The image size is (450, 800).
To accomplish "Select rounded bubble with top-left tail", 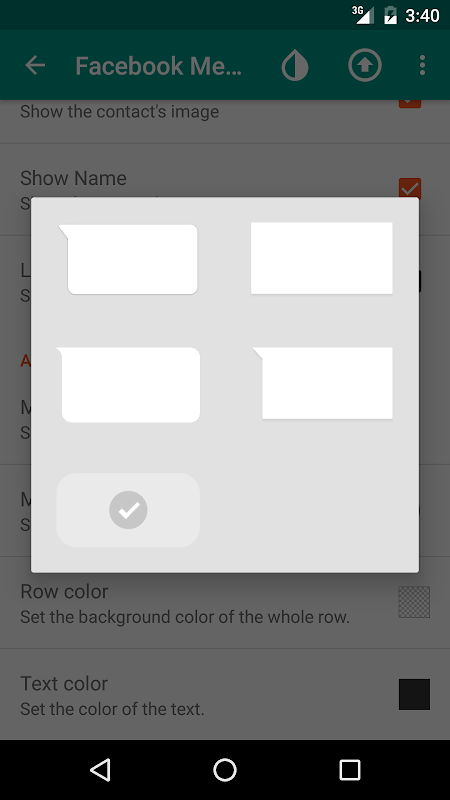I will [128, 259].
